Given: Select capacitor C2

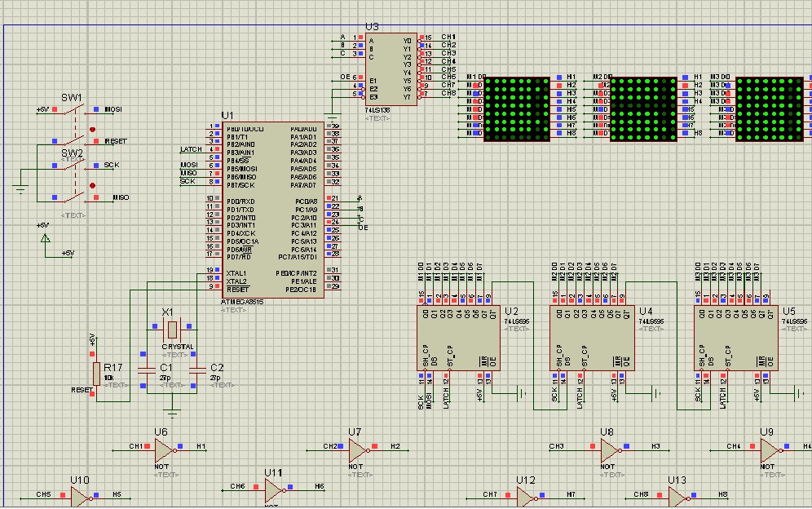Looking at the screenshot, I should (x=196, y=371).
